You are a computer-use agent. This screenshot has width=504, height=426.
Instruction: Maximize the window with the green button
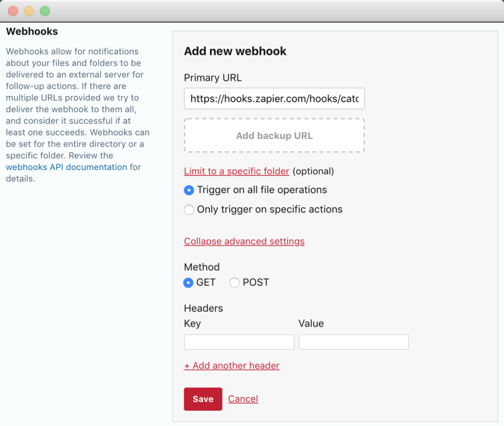pos(45,10)
